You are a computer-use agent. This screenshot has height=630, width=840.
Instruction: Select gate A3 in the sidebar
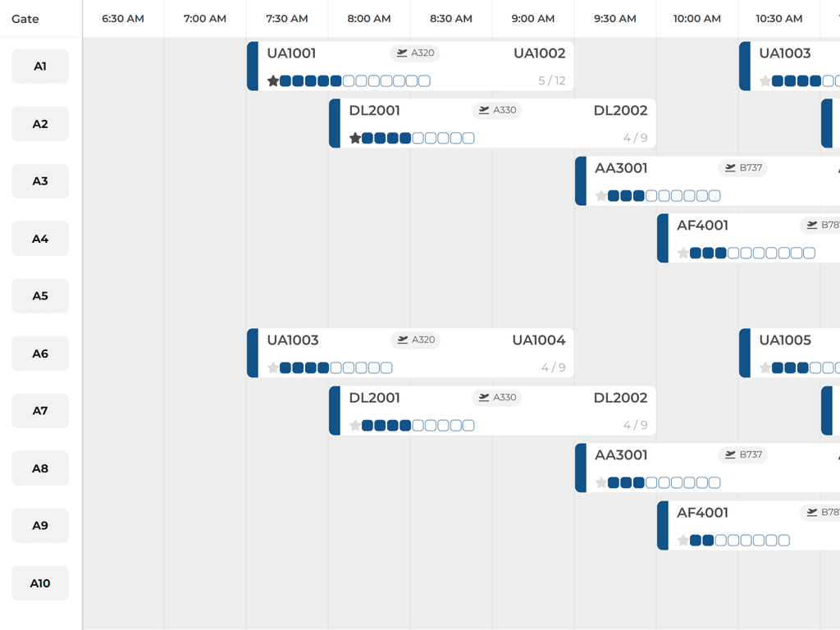[39, 181]
